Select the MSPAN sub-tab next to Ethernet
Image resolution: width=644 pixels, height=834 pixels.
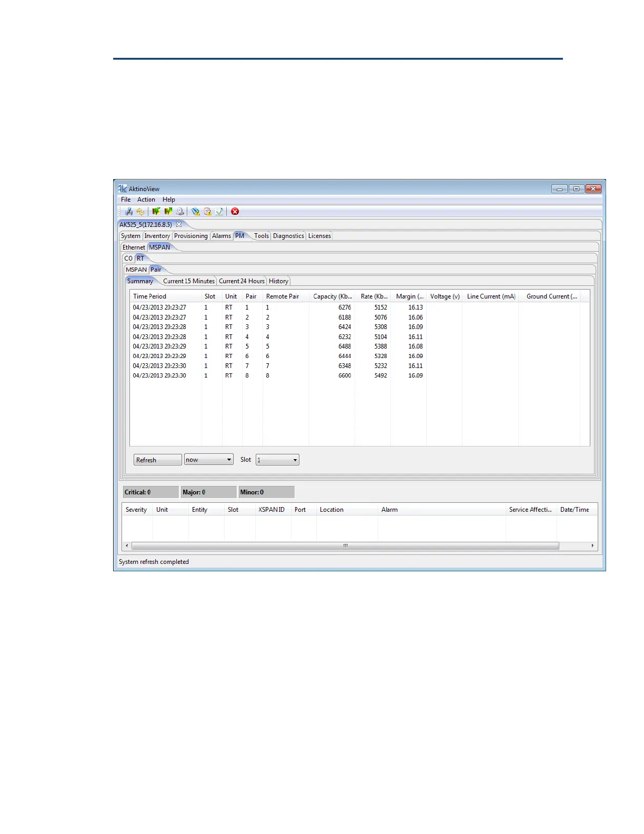pos(159,247)
